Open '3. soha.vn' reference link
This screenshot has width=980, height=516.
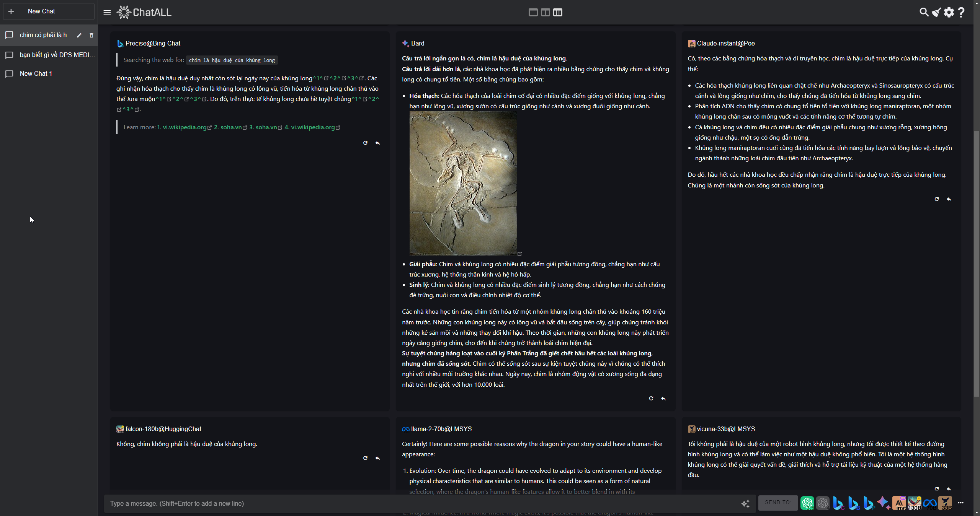(x=266, y=127)
